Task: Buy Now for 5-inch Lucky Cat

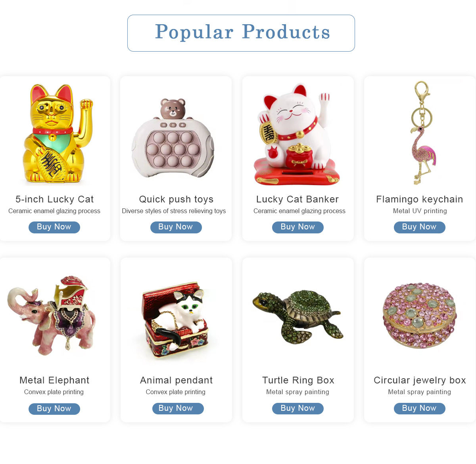Action: 54,227
